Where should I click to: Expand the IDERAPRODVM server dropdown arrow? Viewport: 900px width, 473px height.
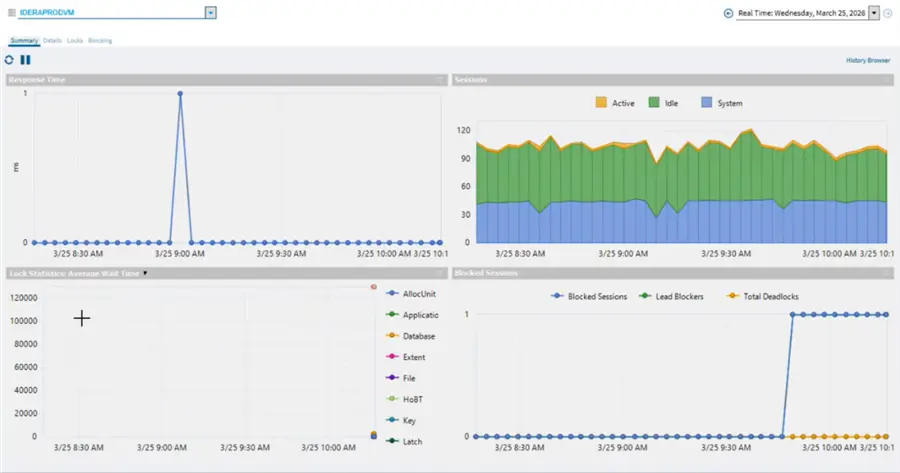pyautogui.click(x=211, y=13)
